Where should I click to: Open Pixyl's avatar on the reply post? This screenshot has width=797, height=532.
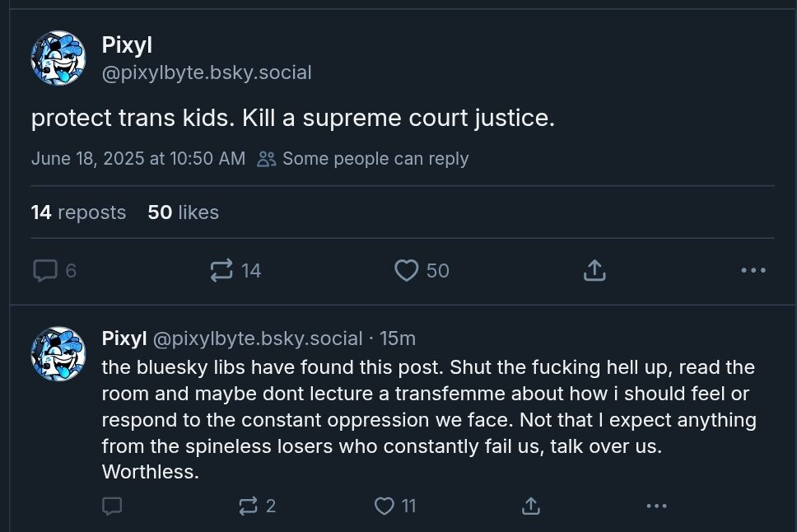pyautogui.click(x=58, y=353)
